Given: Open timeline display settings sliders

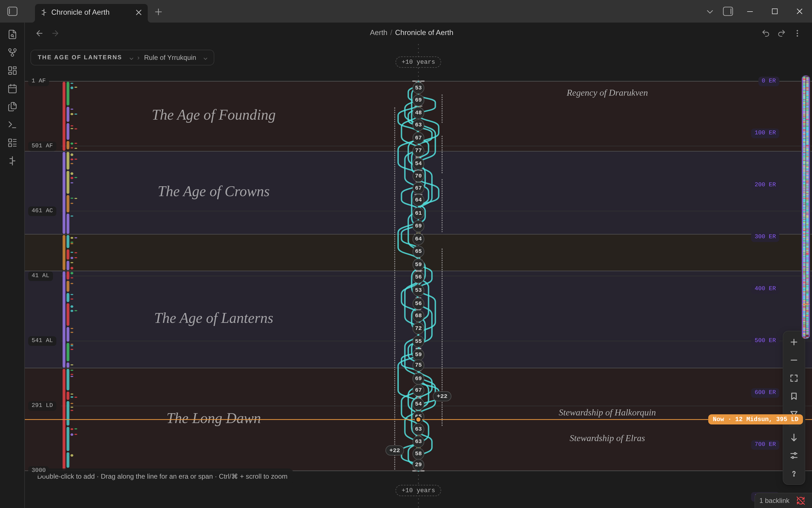Looking at the screenshot, I should (x=794, y=456).
